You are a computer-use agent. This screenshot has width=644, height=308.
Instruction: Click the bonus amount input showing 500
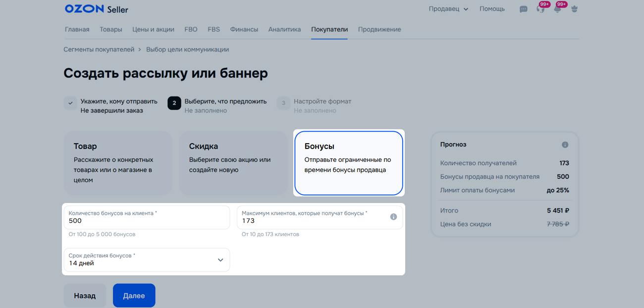147,217
